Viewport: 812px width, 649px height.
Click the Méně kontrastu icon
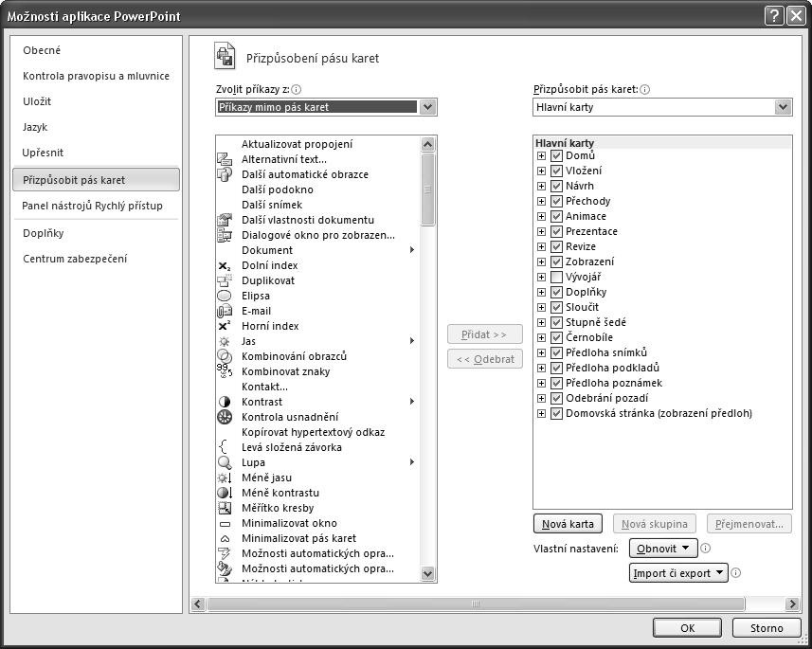pyautogui.click(x=225, y=493)
